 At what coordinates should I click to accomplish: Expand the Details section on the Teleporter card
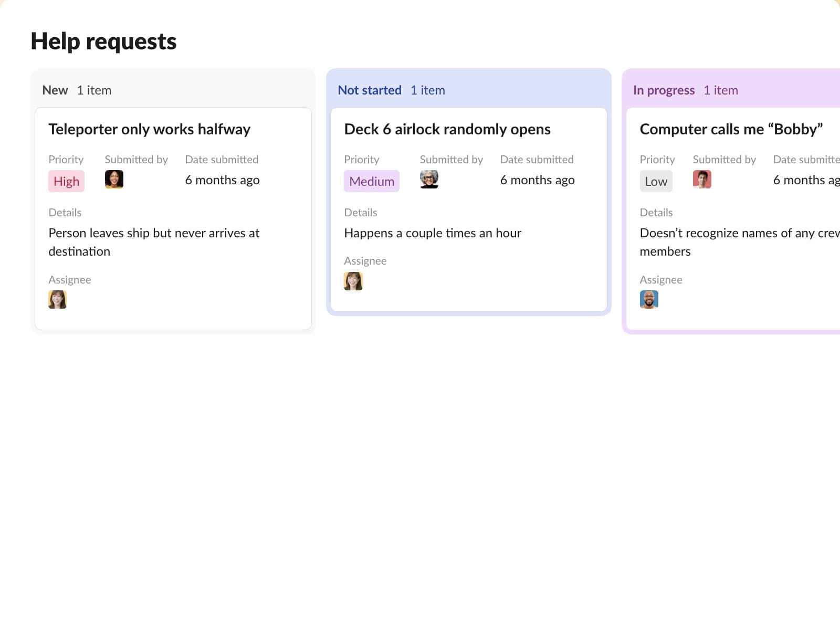(x=65, y=212)
